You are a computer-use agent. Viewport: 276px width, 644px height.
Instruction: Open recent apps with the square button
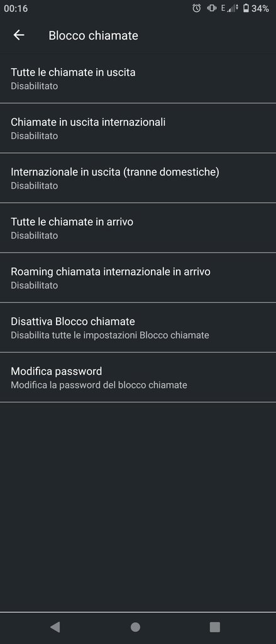[x=215, y=627]
